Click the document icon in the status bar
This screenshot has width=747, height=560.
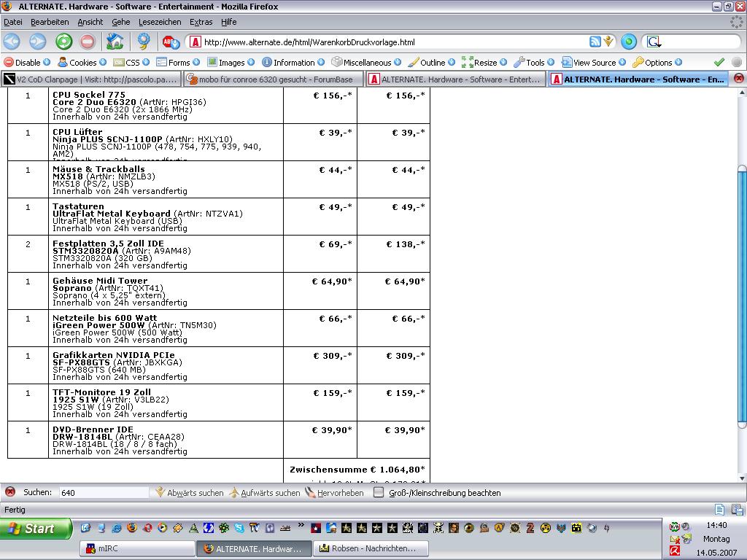[x=719, y=510]
